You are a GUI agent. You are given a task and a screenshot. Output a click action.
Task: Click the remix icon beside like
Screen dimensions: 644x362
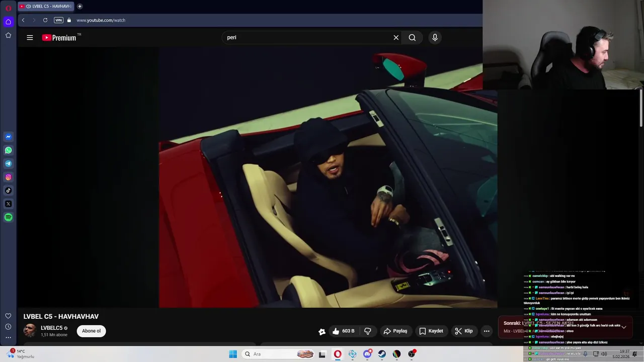(322, 331)
